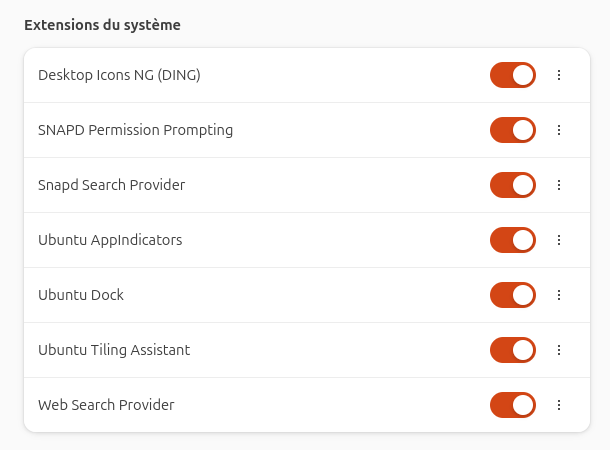Open the SNAPD Permission Prompting three-dot menu

tap(559, 130)
